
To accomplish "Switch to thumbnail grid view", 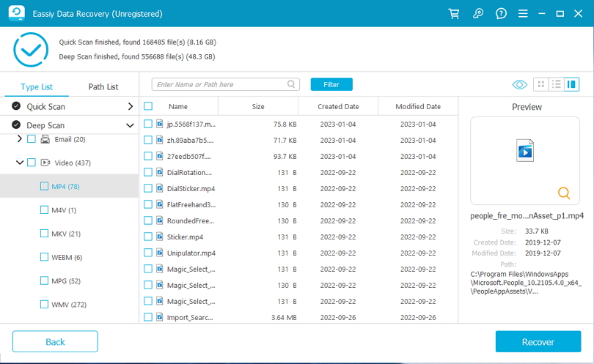I will coord(541,84).
